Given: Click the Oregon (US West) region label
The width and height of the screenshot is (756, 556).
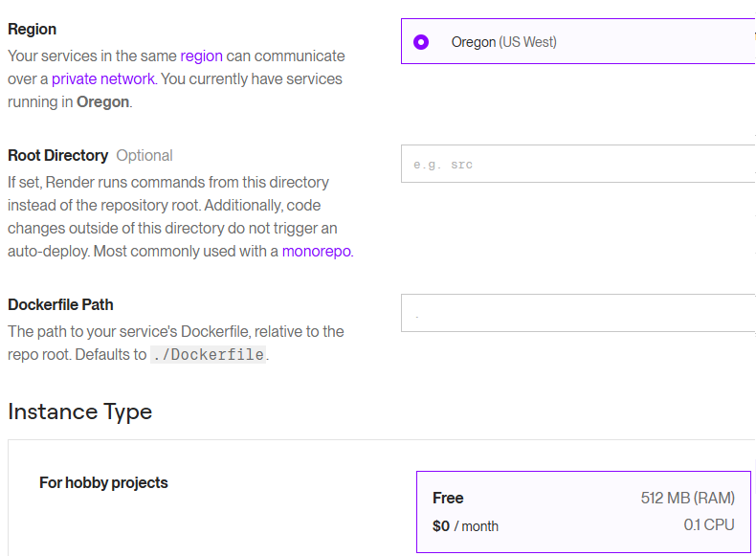Looking at the screenshot, I should coord(503,42).
